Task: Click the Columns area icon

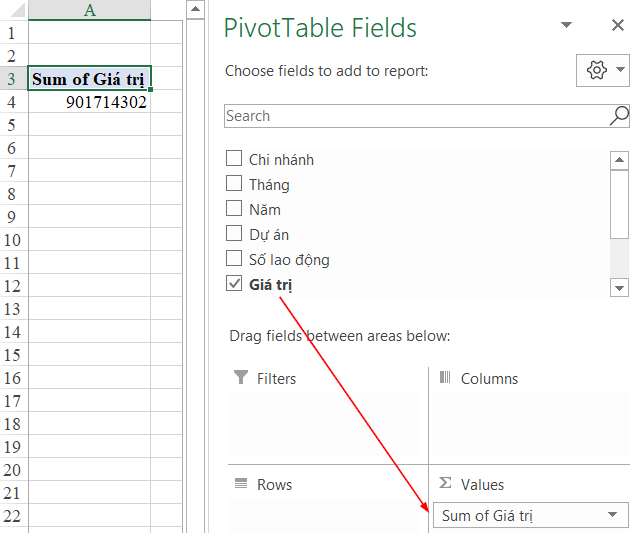Action: click(445, 378)
